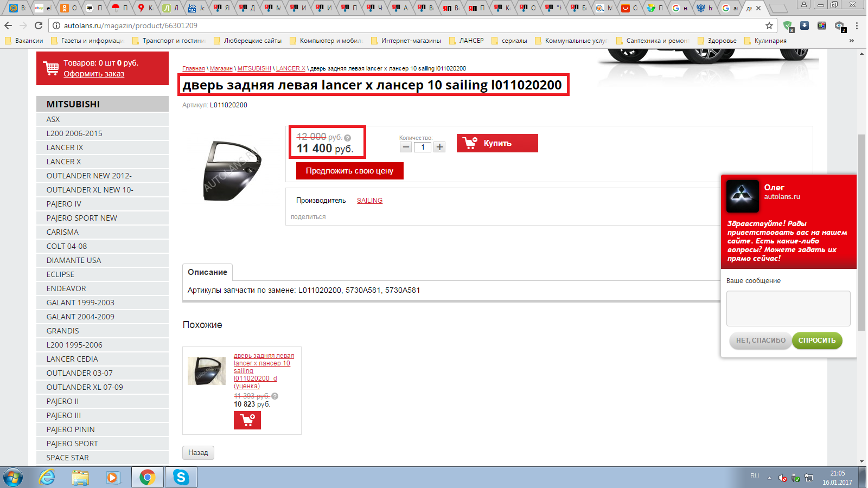Screen dimensions: 868x488
Task: Click the Mitsubishi logo chat avatar
Action: 743,196
